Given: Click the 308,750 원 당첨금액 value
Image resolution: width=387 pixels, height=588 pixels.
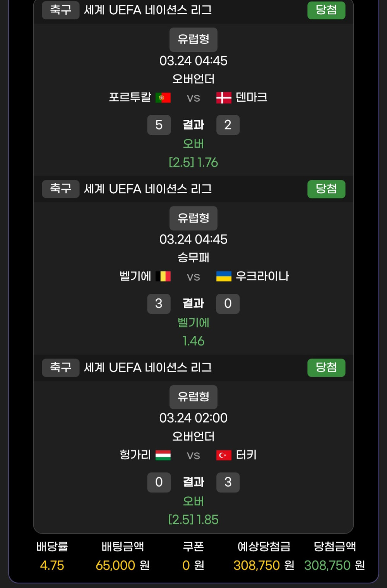Looking at the screenshot, I should click(x=334, y=566).
